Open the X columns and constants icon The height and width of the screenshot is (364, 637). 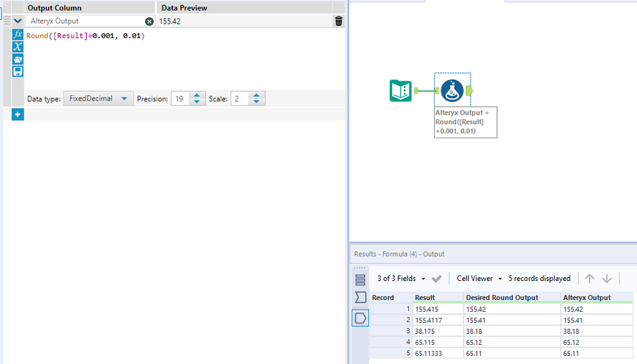(18, 47)
